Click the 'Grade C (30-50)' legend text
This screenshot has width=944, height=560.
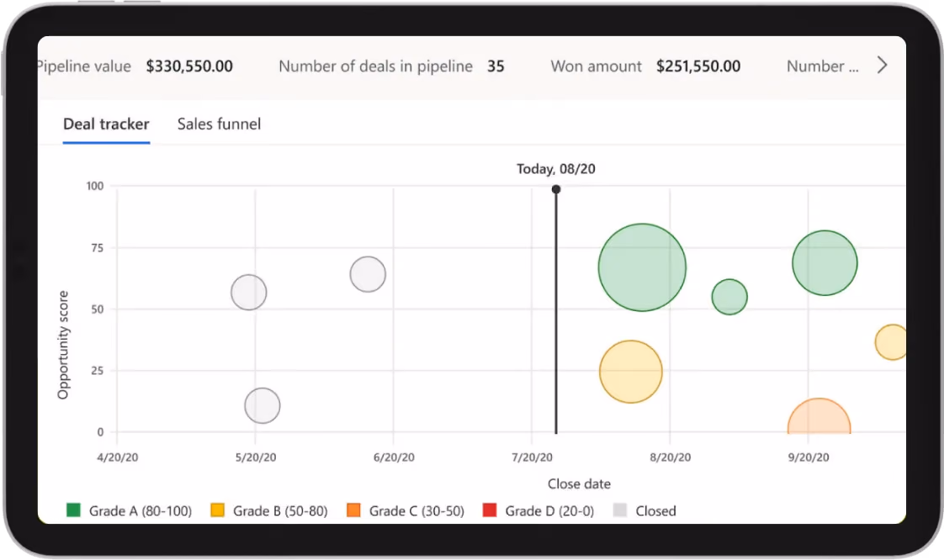tap(416, 510)
